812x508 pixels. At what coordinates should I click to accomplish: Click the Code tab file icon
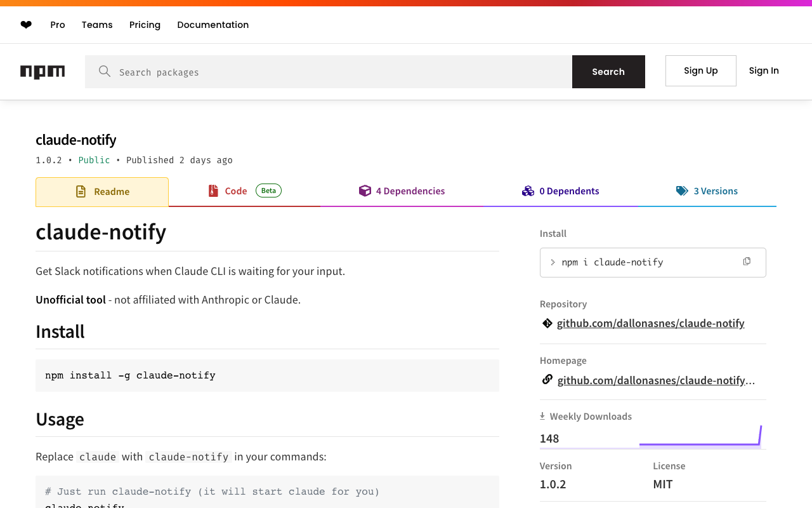point(213,190)
